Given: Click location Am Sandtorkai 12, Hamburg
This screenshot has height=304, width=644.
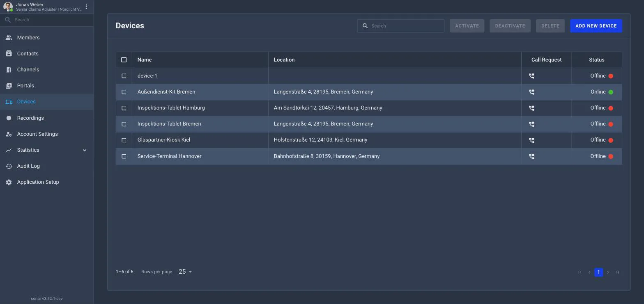Looking at the screenshot, I should pyautogui.click(x=328, y=108).
